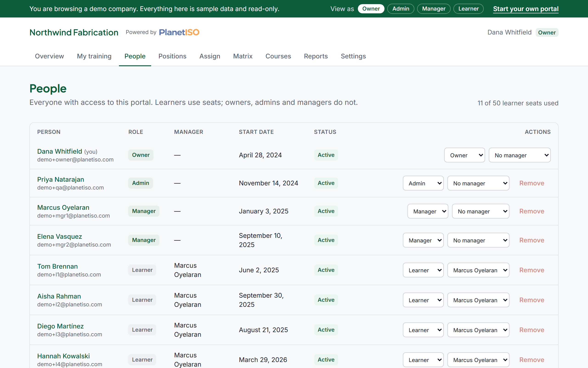Screen dimensions: 588x368
Task: Click the PlanetISO logo
Action: (179, 32)
